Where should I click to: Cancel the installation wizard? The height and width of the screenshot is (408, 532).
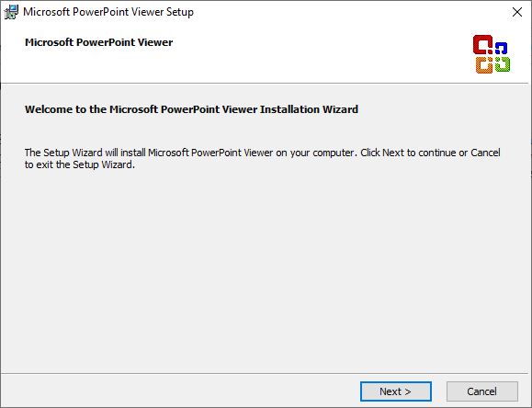click(481, 391)
